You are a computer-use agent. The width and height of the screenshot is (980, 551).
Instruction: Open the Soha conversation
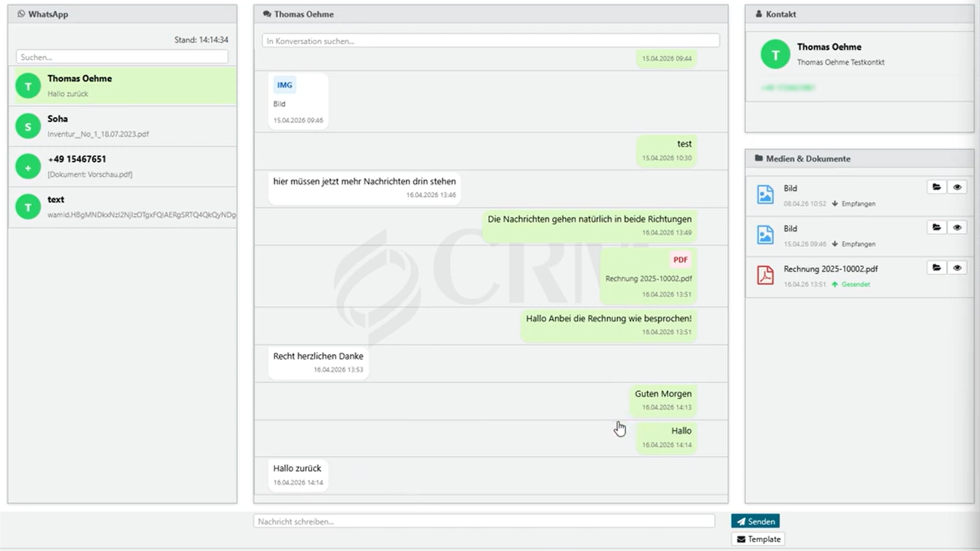[x=123, y=126]
